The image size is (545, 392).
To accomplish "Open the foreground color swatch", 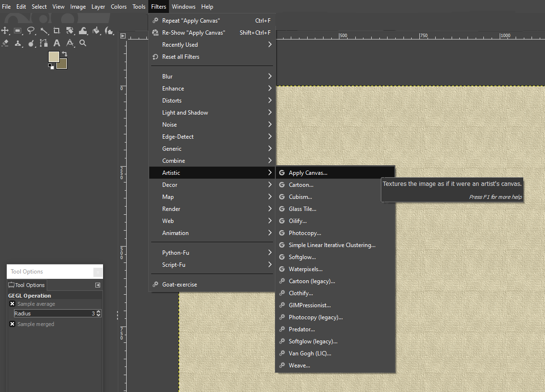I will tap(53, 56).
